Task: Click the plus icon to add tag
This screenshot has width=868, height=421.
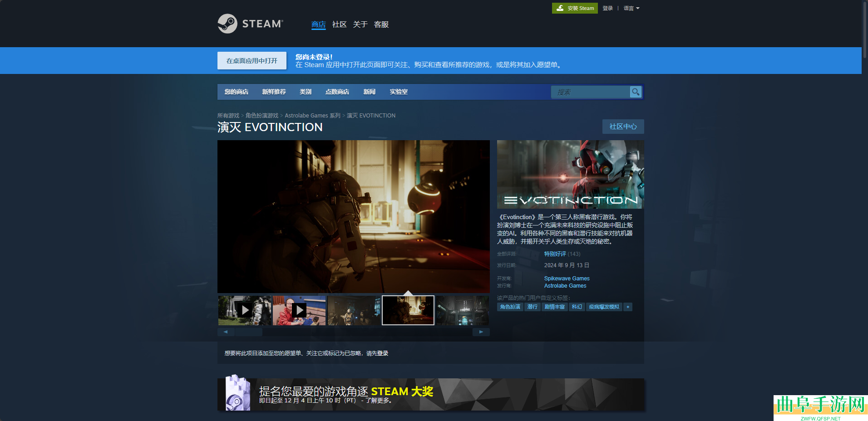Action: pos(628,307)
